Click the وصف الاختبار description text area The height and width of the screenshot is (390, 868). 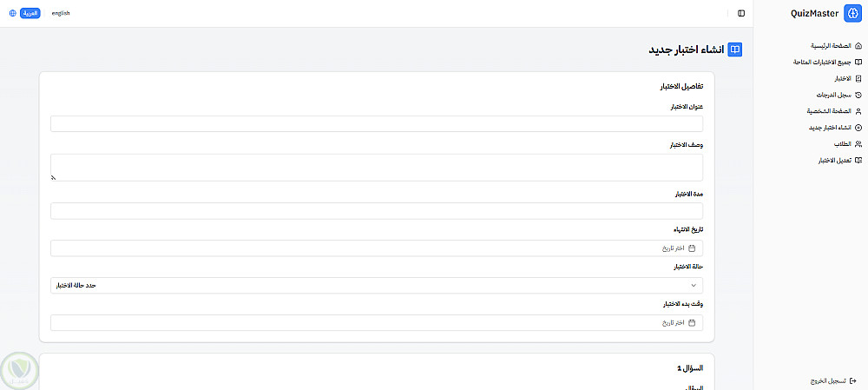point(377,168)
